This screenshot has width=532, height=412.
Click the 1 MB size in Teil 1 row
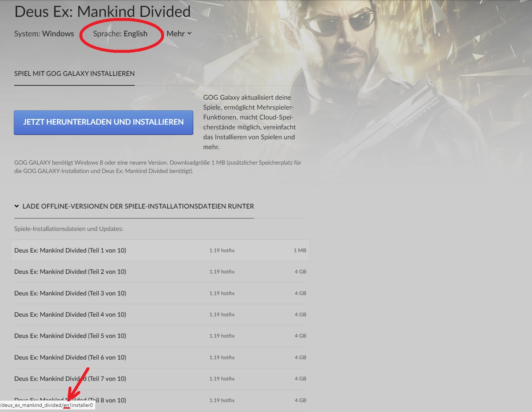tap(300, 250)
